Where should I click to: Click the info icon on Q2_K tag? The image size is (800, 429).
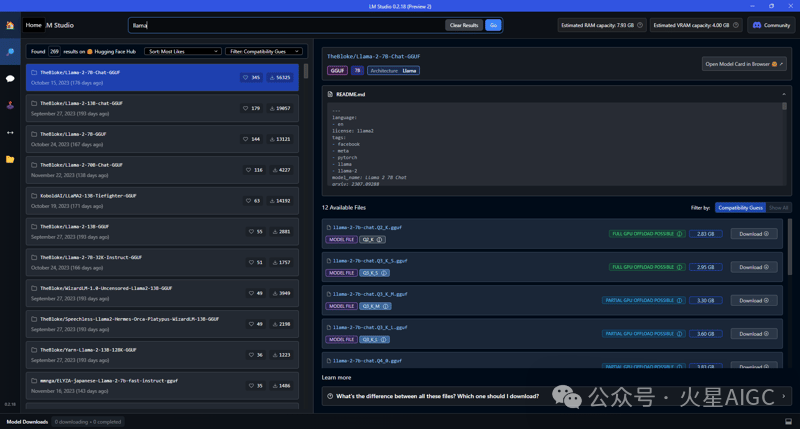(379, 240)
